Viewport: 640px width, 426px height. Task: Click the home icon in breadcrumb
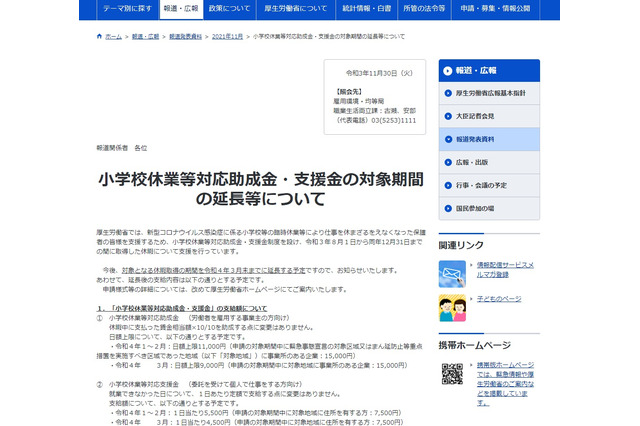pyautogui.click(x=99, y=36)
